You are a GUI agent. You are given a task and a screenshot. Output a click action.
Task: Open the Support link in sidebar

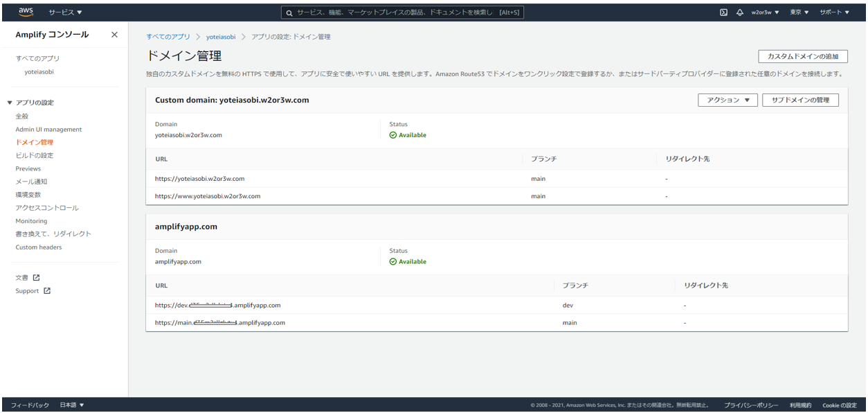pyautogui.click(x=27, y=291)
